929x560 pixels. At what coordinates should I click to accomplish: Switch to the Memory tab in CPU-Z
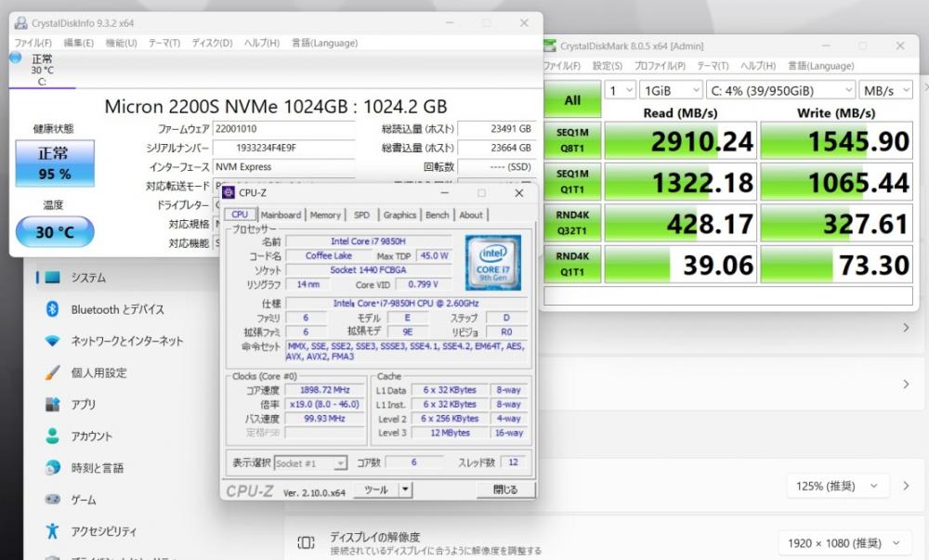(325, 215)
